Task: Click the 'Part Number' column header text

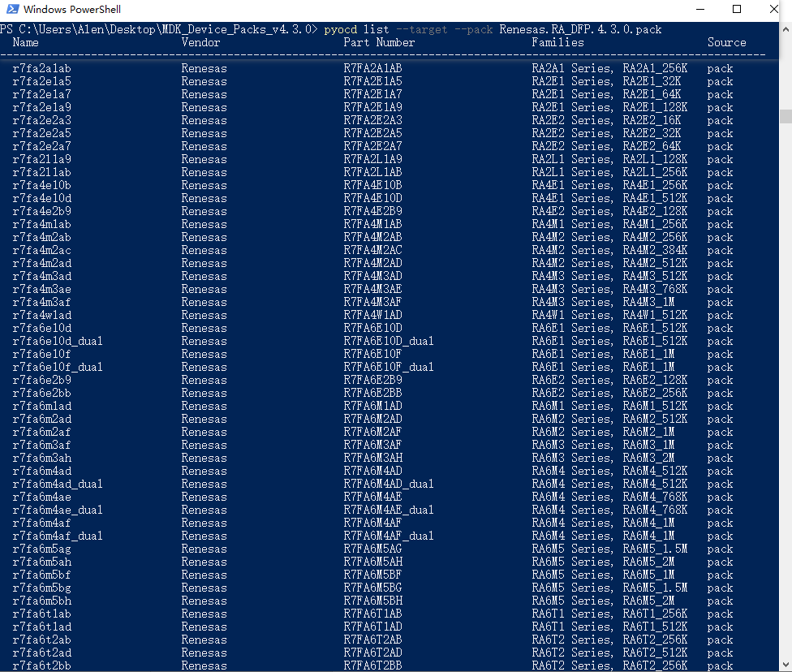Action: tap(379, 42)
